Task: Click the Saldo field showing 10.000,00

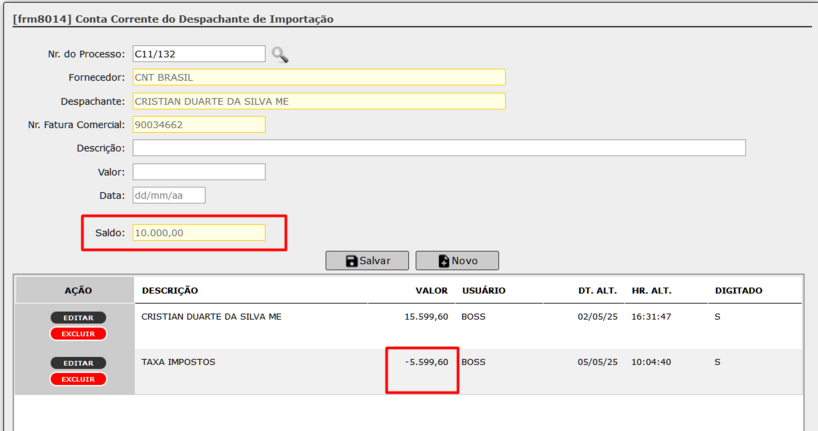Action: pos(199,233)
